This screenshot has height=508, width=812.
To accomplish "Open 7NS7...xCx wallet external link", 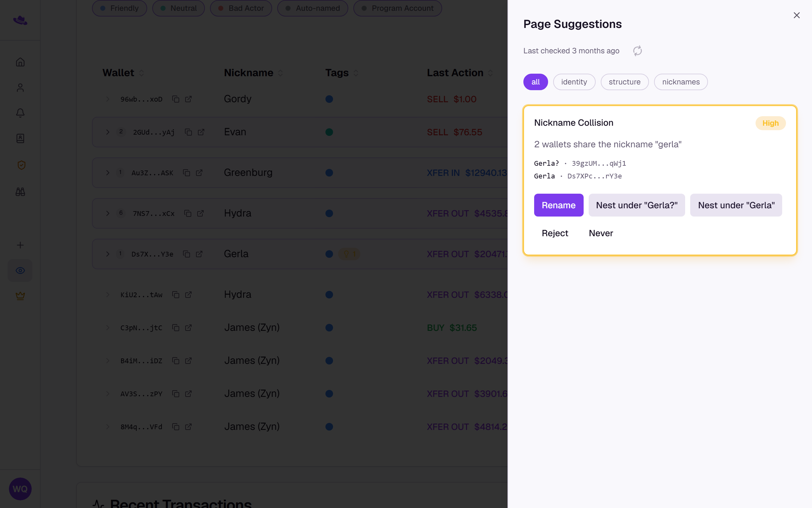I will click(200, 213).
